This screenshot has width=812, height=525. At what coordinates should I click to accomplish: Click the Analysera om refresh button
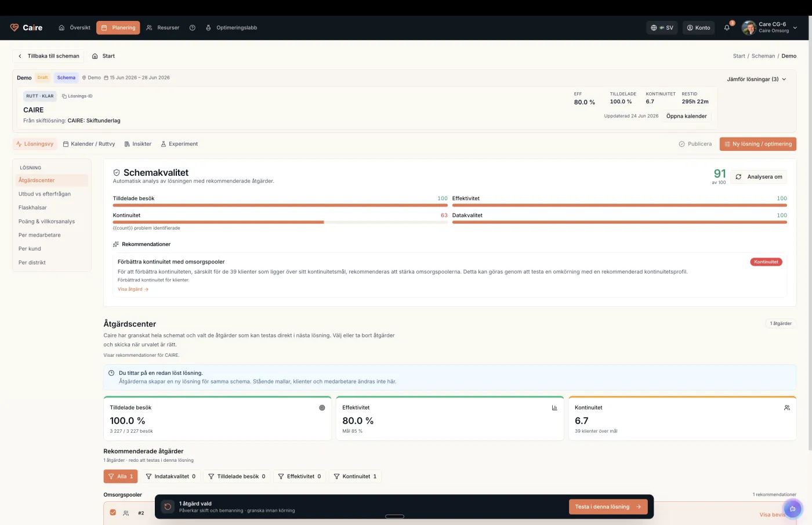(x=759, y=177)
